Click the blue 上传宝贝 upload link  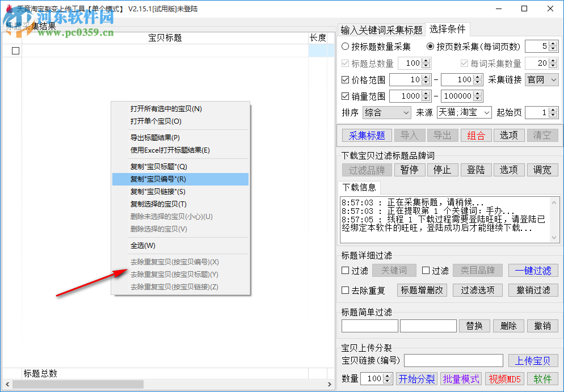(533, 360)
